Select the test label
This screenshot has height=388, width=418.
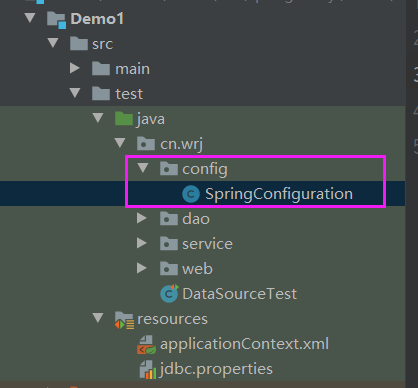point(129,94)
